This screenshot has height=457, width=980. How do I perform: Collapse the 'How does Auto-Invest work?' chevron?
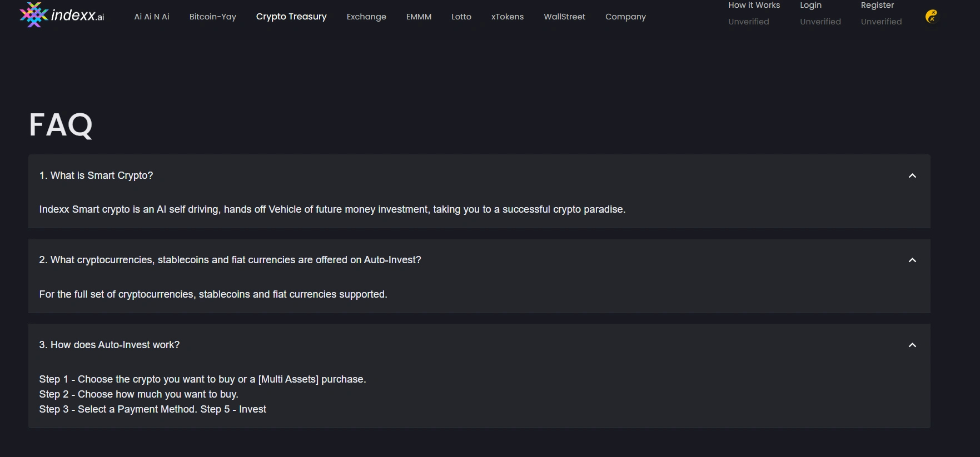click(x=912, y=345)
